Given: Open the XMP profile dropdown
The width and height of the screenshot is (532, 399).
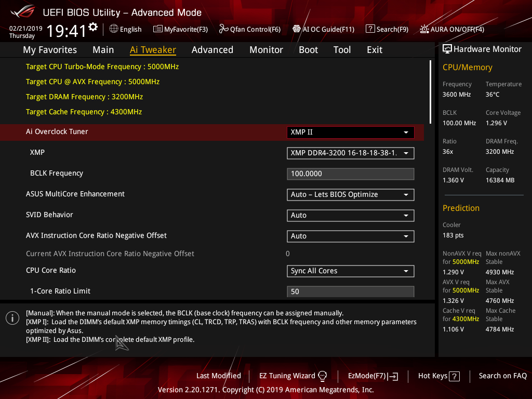Looking at the screenshot, I should coord(350,153).
